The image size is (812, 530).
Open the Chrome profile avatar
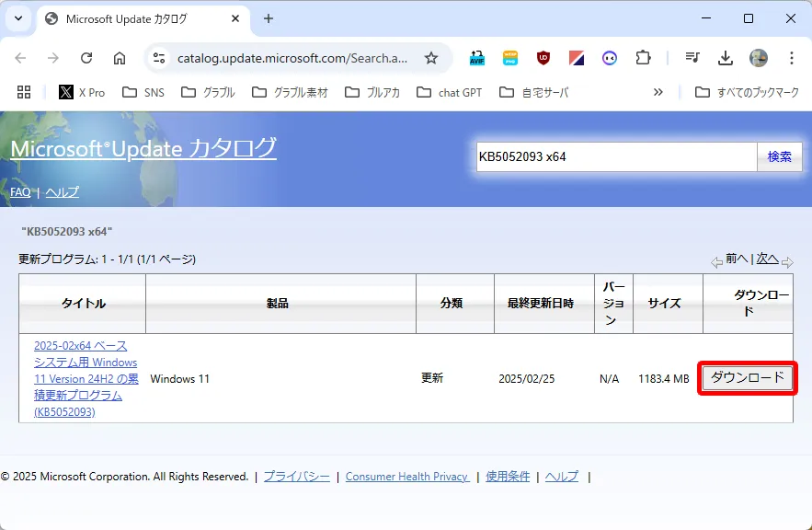759,58
